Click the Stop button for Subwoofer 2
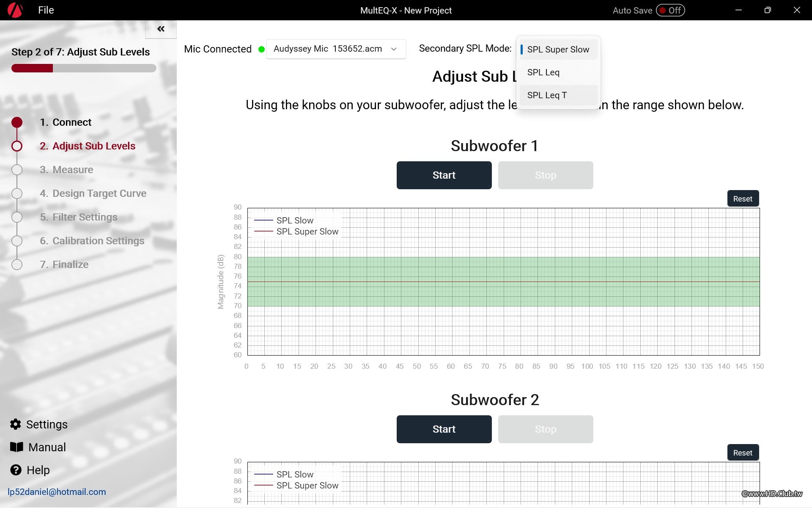This screenshot has width=812, height=508. click(546, 429)
